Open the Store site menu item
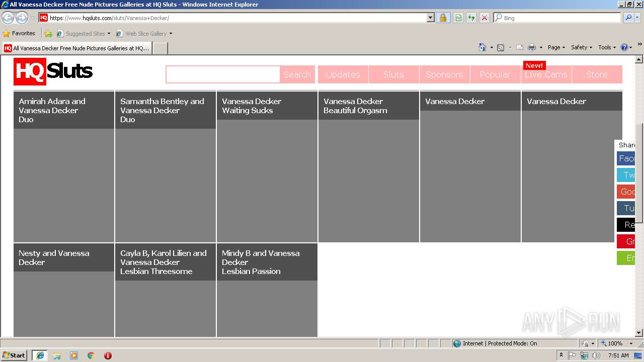 597,74
